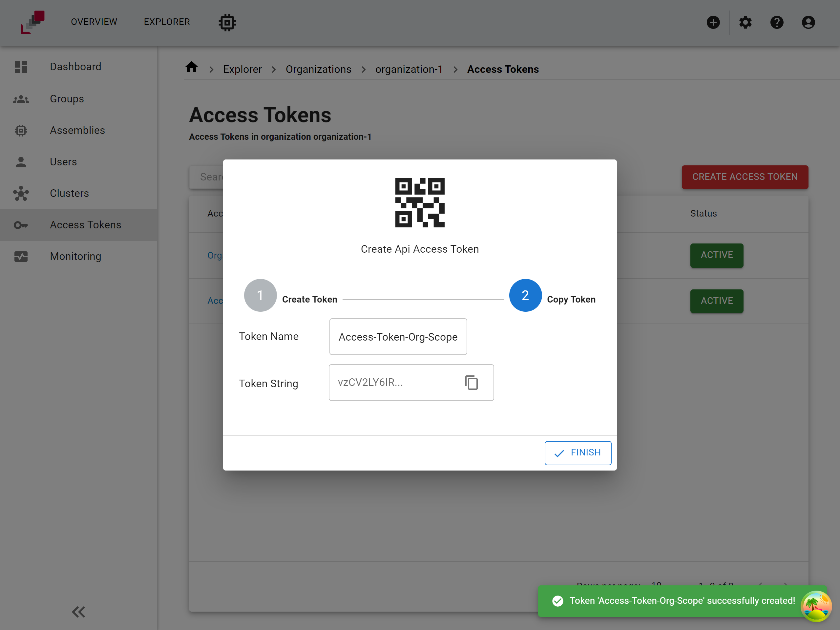The height and width of the screenshot is (630, 840).
Task: Open Assemblies in the sidebar
Action: click(79, 130)
